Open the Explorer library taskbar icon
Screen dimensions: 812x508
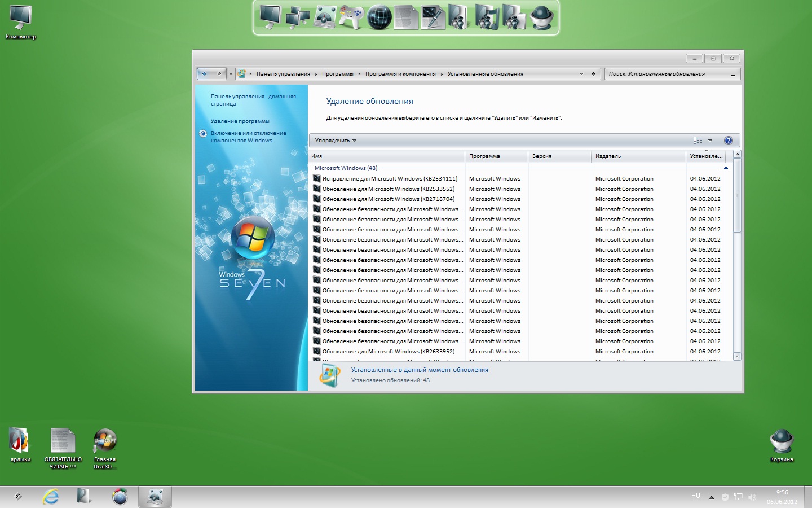coord(85,497)
